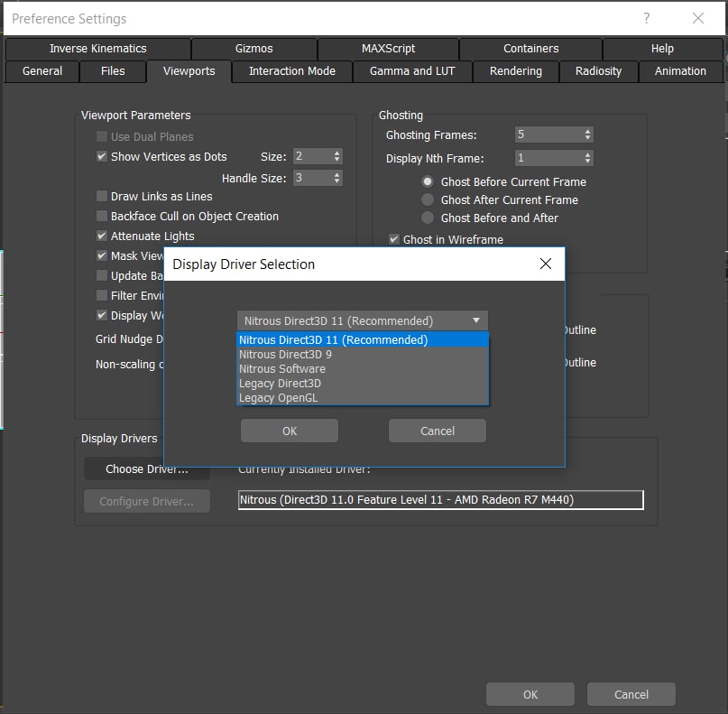Screen dimensions: 728x714
Task: Click OK in Preference Settings
Action: coord(530,694)
